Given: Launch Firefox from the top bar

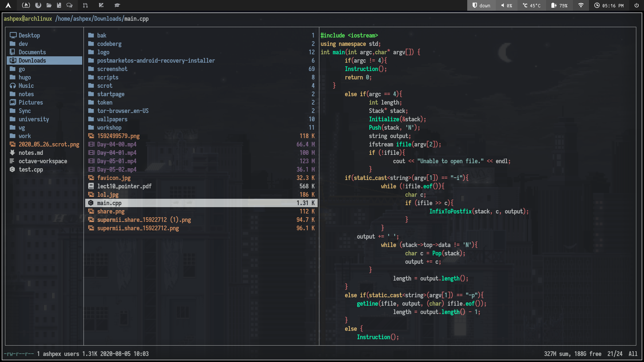Looking at the screenshot, I should [x=38, y=5].
